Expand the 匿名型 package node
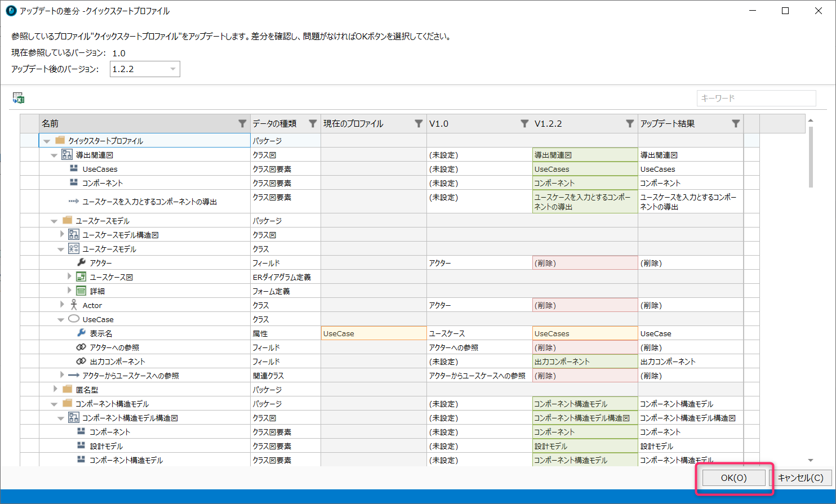The image size is (836, 504). [x=55, y=389]
